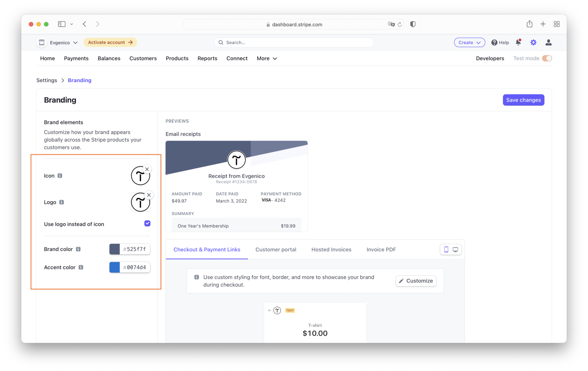Remove the uploaded icon image
Image resolution: width=588 pixels, height=371 pixels.
[x=147, y=169]
